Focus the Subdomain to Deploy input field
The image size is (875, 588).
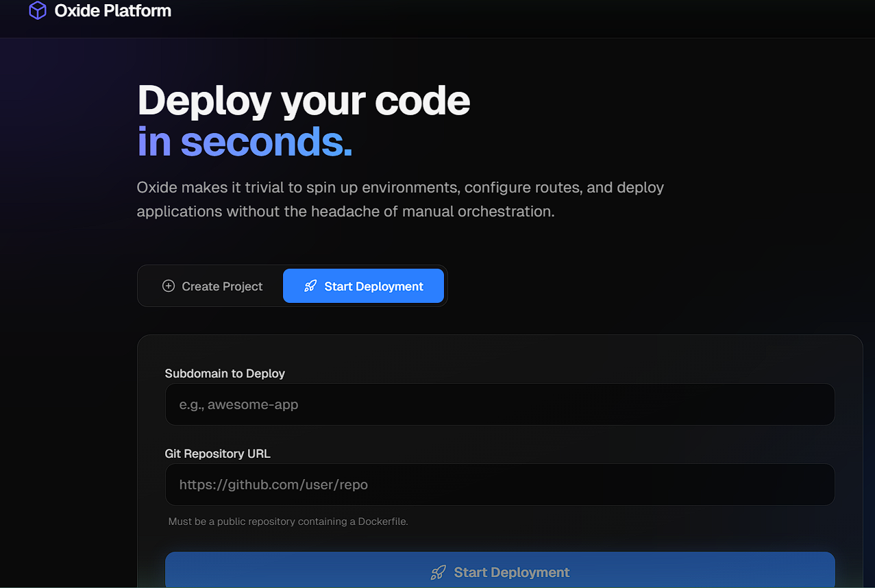click(x=500, y=404)
